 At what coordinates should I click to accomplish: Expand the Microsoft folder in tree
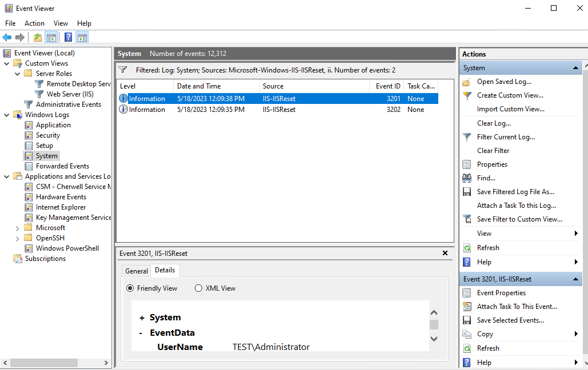pos(17,228)
